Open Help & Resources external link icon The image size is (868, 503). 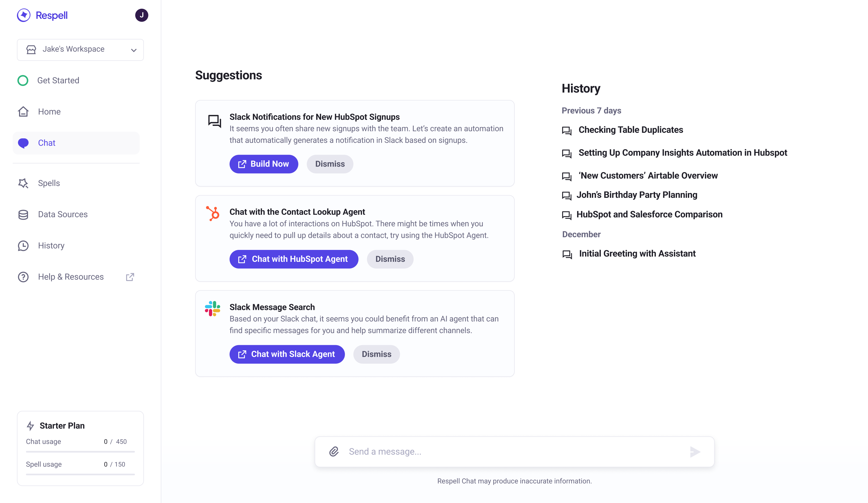pos(130,277)
